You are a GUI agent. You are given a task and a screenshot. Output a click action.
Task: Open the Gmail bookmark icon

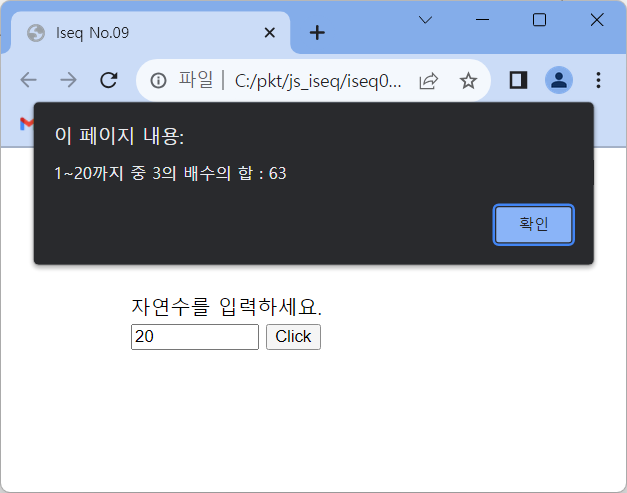[27, 124]
